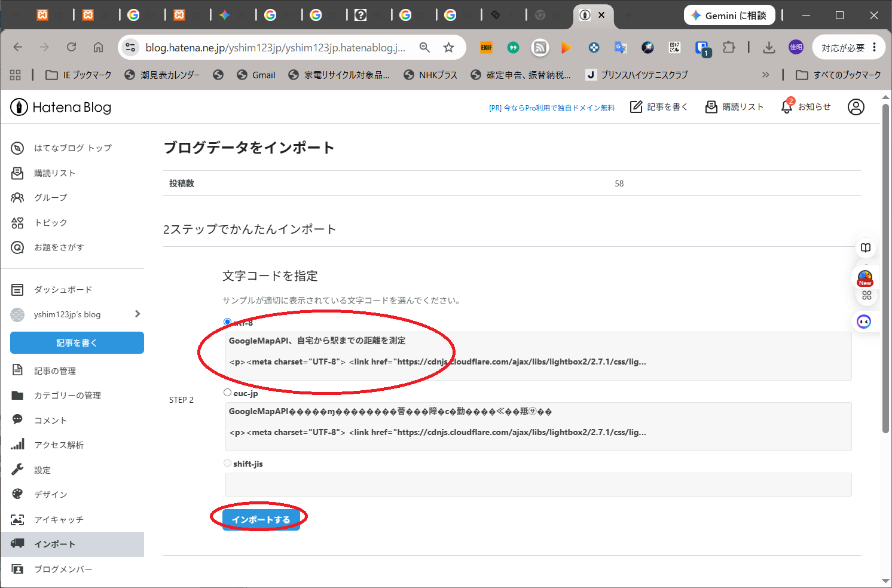Open the Chrome three-dot menu
The image size is (892, 588).
coord(875,47)
